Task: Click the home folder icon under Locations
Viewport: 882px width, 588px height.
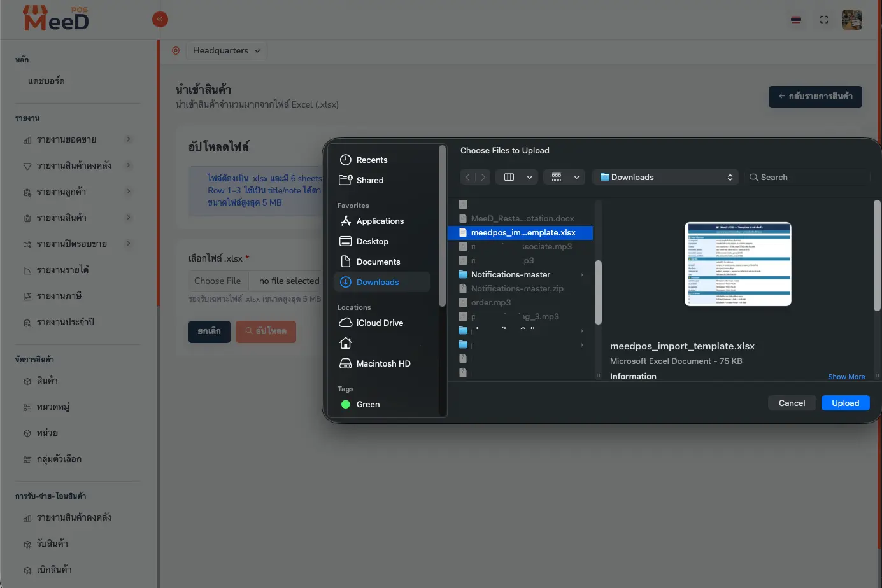Action: click(x=346, y=343)
